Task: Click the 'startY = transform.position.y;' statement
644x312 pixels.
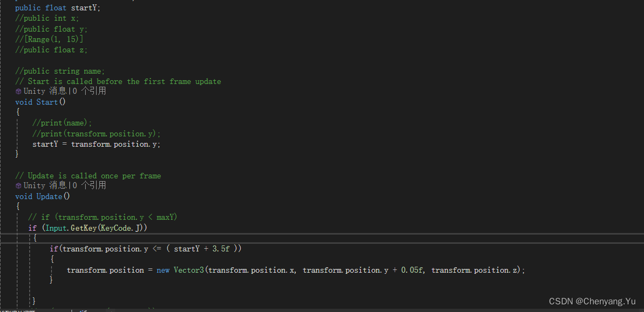Action: point(97,145)
